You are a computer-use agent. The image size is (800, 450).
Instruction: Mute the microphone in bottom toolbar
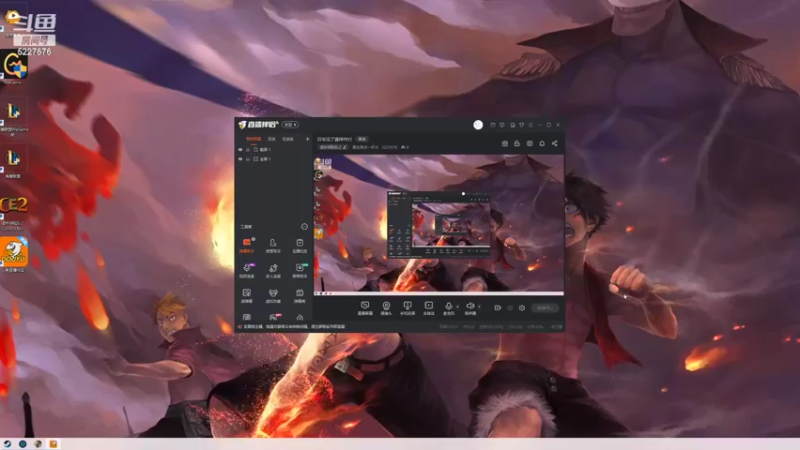tap(448, 306)
